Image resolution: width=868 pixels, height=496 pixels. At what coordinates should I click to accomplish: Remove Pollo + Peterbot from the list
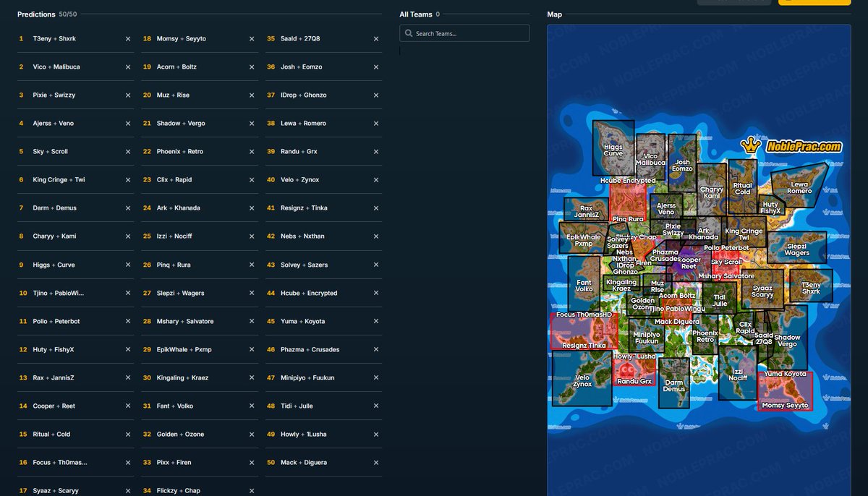click(x=128, y=322)
